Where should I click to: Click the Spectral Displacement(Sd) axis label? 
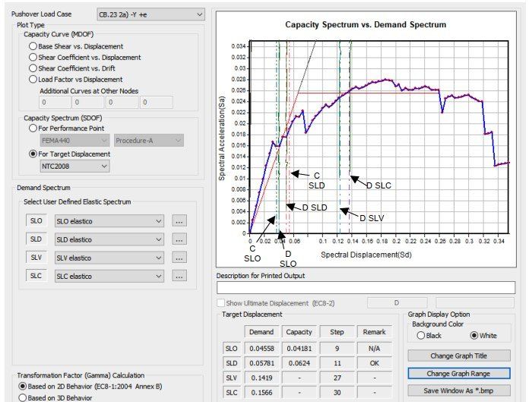click(366, 255)
